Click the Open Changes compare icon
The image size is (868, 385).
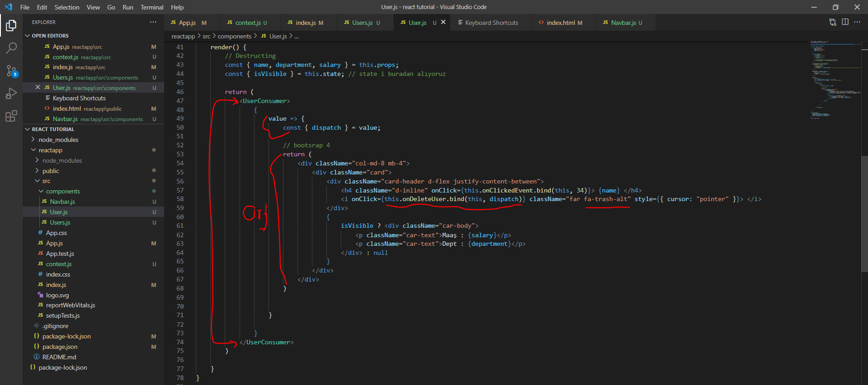(832, 22)
